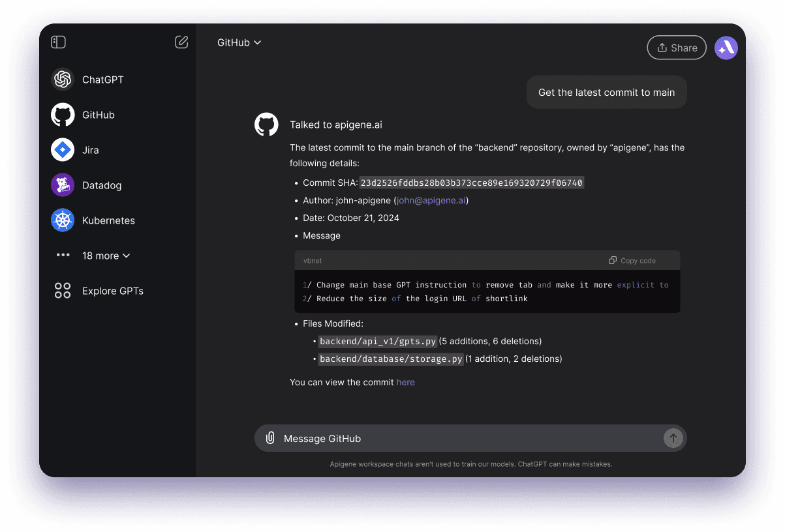
Task: Select GitHub in the sidebar list
Action: click(99, 115)
